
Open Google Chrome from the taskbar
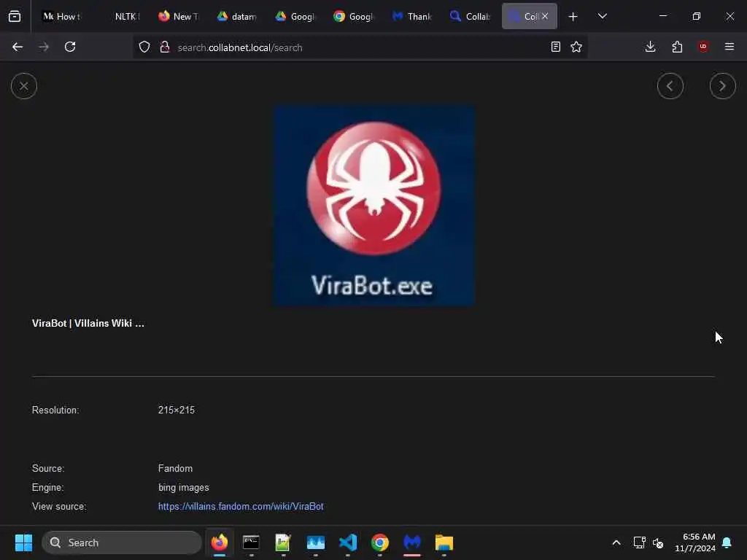(379, 542)
